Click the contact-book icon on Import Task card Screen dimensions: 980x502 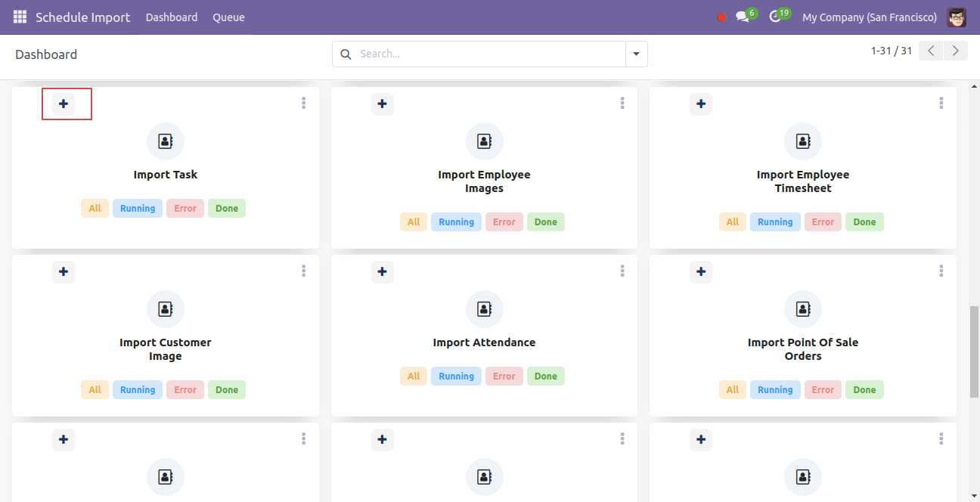click(166, 141)
